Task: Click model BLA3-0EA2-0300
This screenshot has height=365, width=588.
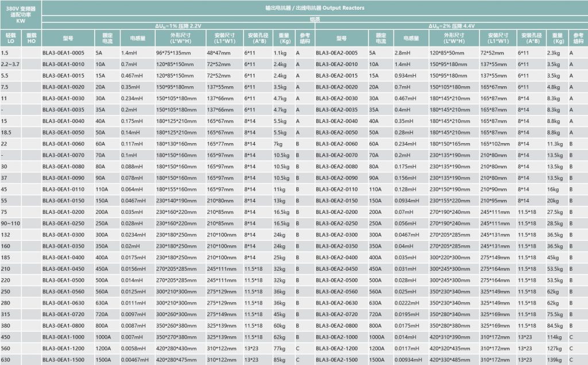Action: (x=336, y=235)
